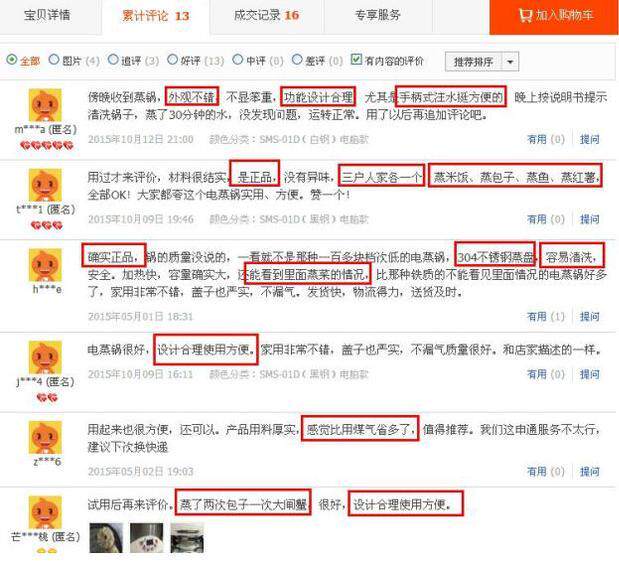Click heart rating icons under m***a

click(x=47, y=146)
